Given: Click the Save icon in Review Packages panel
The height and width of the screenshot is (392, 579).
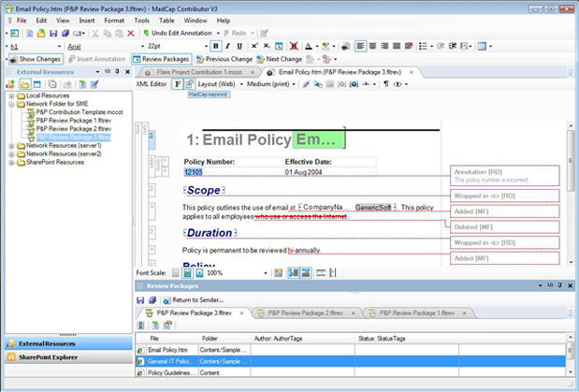Looking at the screenshot, I should [x=140, y=300].
